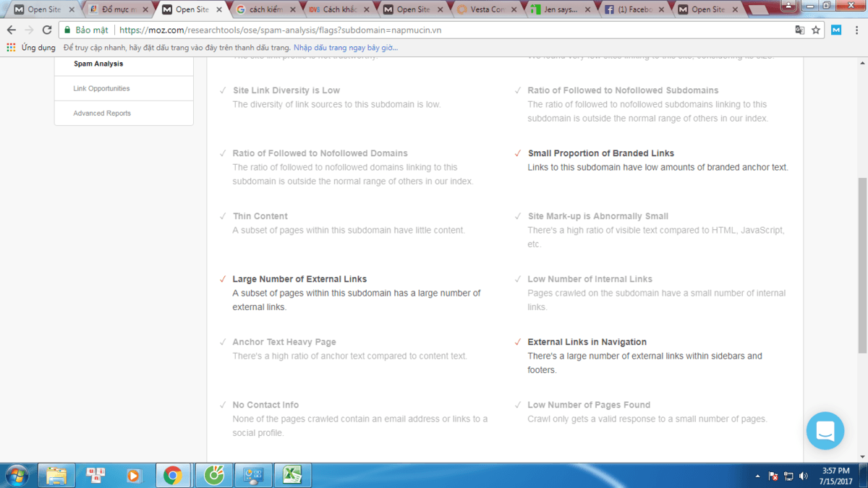Click the moz.com address bar URL

coord(281,30)
